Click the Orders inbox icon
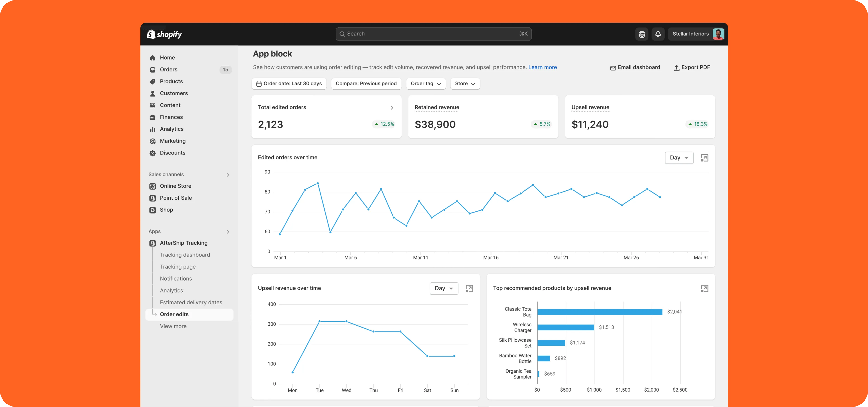The width and height of the screenshot is (868, 407). coord(153,69)
